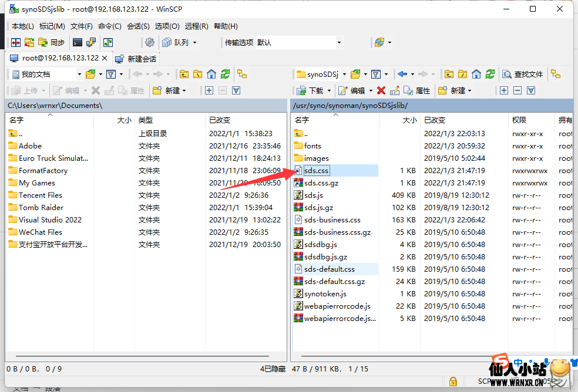Open the Preferences gear icon
The image size is (578, 392).
(150, 43)
